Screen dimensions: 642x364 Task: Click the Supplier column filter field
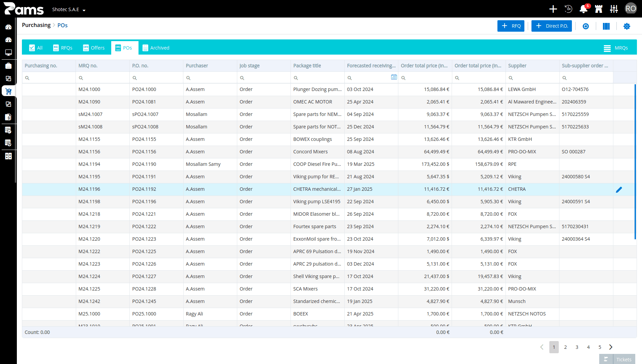point(532,78)
